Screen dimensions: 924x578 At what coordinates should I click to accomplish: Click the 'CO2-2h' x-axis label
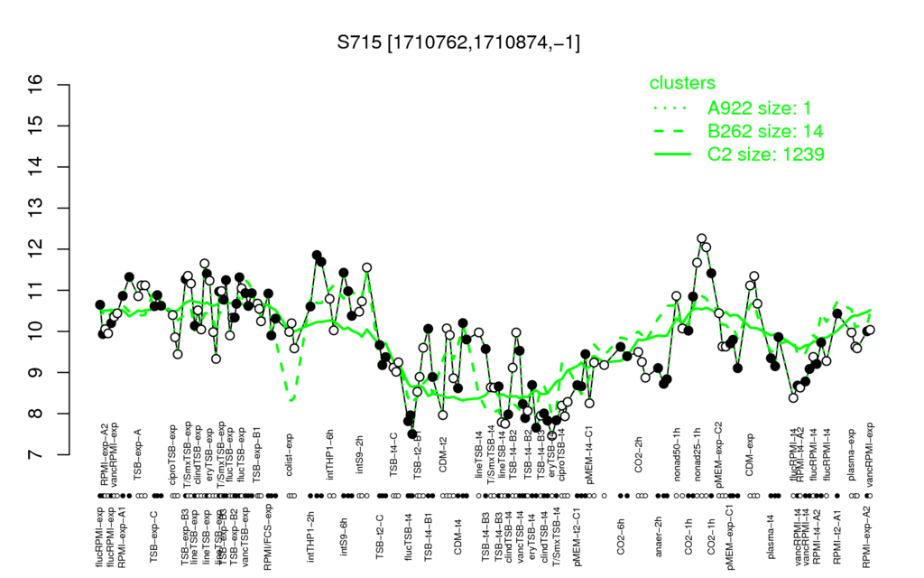[639, 453]
